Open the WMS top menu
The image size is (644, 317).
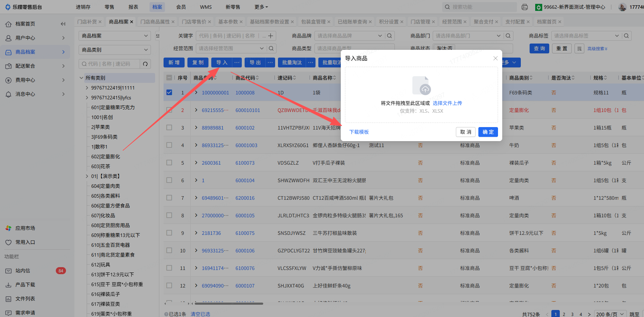[206, 7]
